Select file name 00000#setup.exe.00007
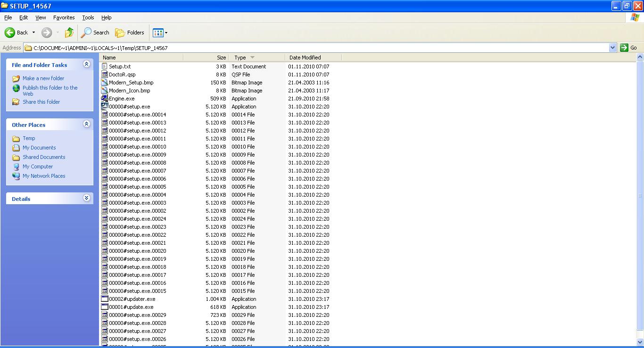This screenshot has height=348, width=644. 138,171
